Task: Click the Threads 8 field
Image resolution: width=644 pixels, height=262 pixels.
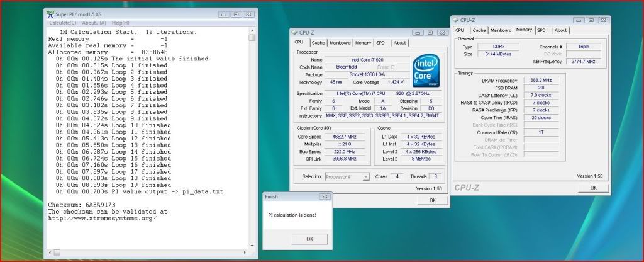Action: tap(435, 177)
